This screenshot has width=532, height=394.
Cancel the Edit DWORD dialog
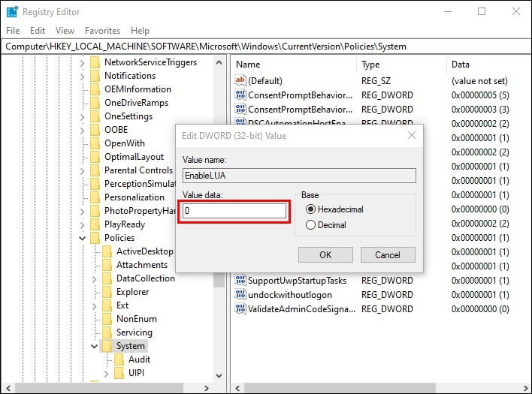coord(388,254)
